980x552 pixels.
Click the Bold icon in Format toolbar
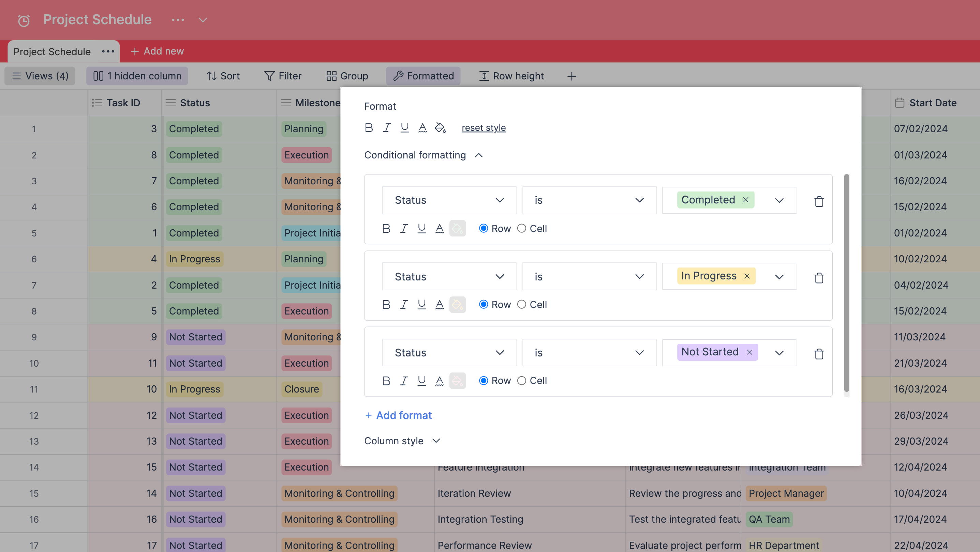point(369,127)
